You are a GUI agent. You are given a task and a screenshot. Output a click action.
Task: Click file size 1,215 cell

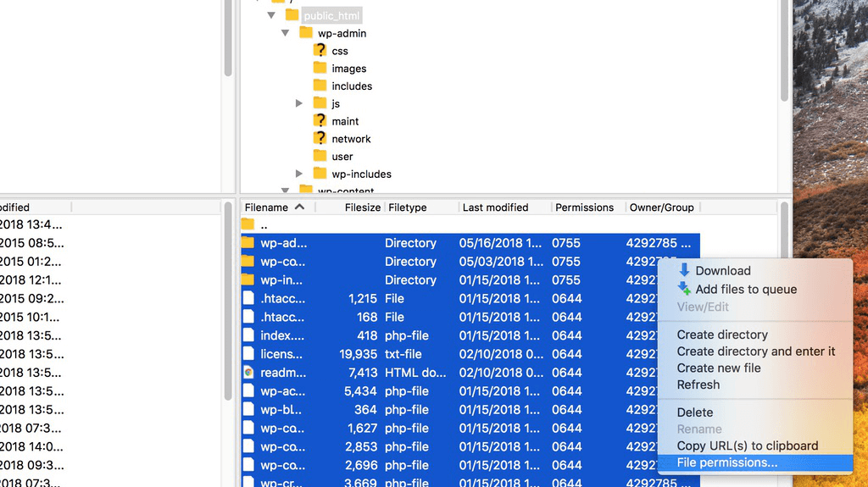(363, 298)
